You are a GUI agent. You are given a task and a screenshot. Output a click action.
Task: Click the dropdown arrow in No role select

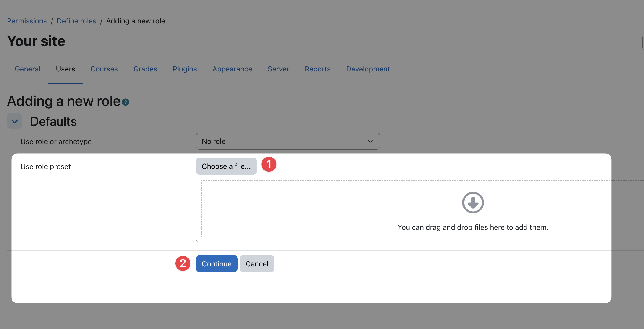(x=370, y=141)
